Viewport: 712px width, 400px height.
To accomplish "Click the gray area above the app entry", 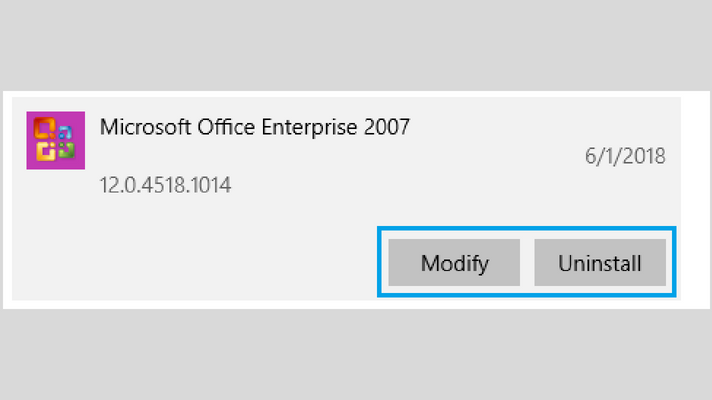I will pos(356,45).
